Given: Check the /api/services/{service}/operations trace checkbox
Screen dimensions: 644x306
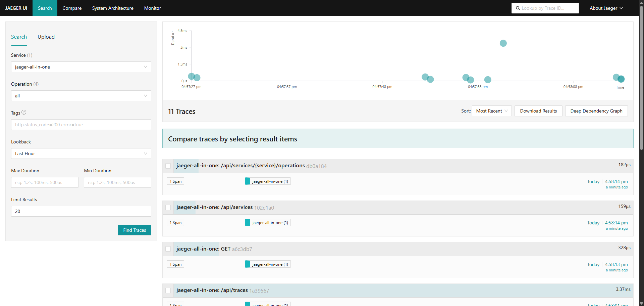Looking at the screenshot, I should click(168, 166).
